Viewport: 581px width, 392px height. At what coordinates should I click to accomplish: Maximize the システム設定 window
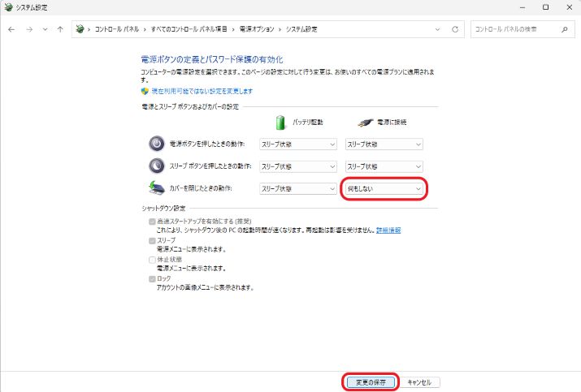click(x=546, y=7)
